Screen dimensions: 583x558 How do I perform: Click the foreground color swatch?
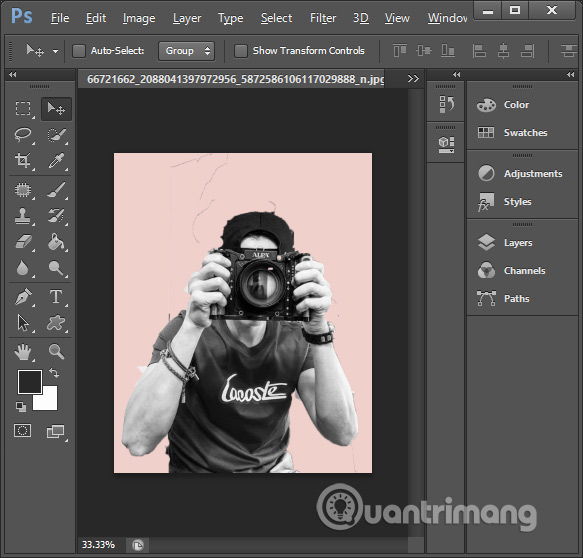pos(30,382)
